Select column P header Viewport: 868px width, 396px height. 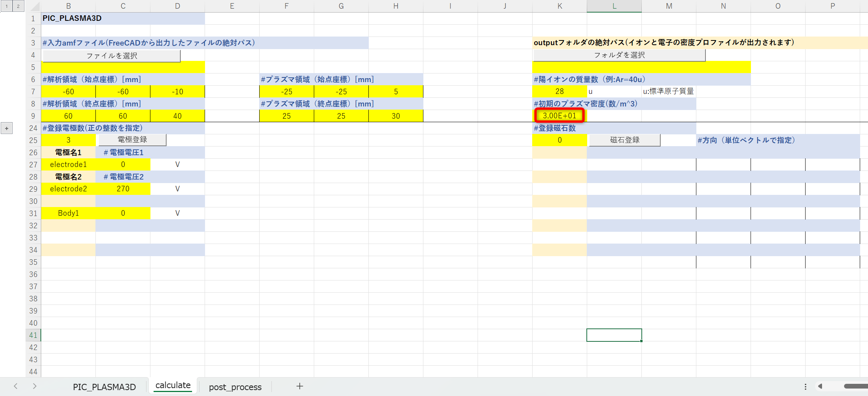(833, 6)
